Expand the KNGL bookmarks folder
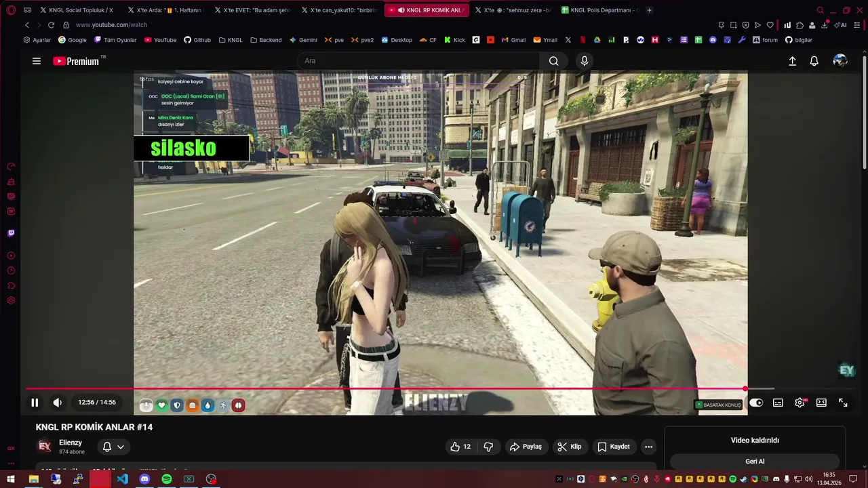 [231, 40]
